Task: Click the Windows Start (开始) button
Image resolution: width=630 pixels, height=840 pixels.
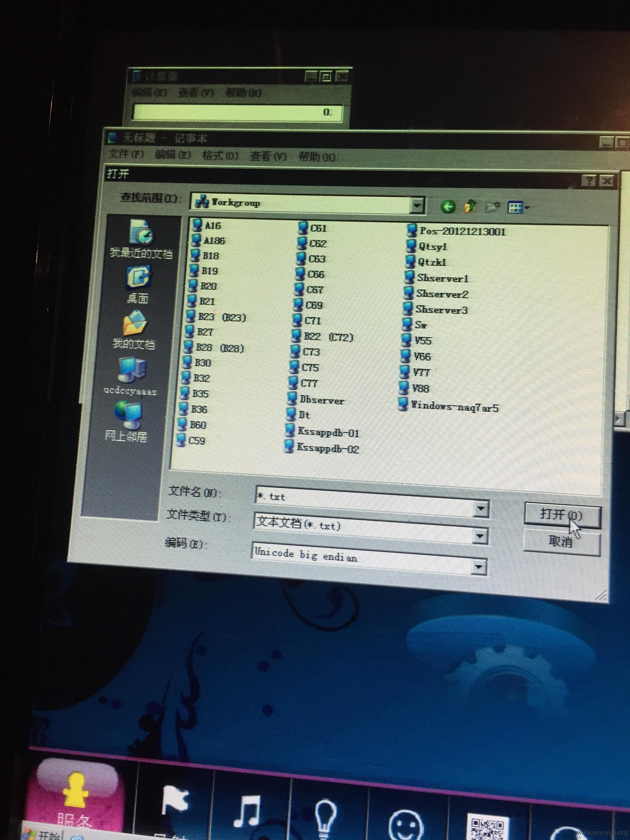Action: click(42, 835)
